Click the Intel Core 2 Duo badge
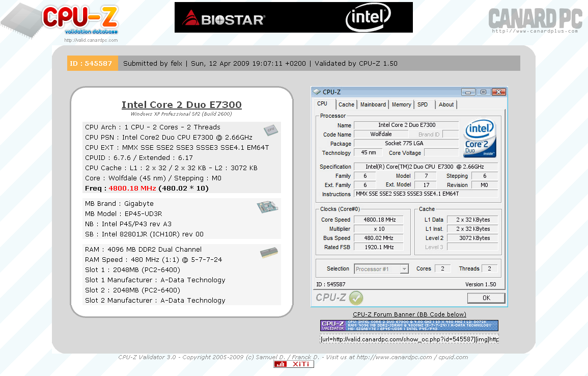588x376 pixels. (x=480, y=139)
